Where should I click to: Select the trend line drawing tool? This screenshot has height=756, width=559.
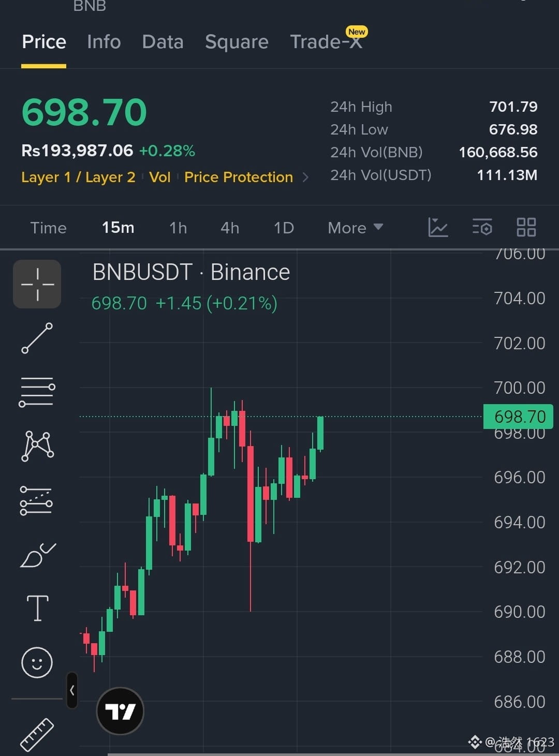click(37, 338)
